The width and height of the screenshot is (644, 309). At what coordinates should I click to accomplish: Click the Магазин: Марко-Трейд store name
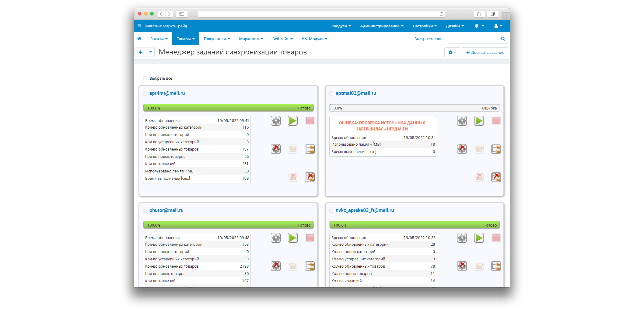166,26
